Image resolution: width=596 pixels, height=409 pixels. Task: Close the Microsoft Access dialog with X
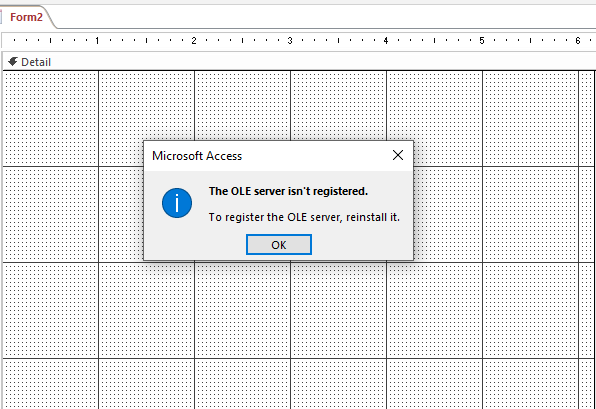[398, 155]
